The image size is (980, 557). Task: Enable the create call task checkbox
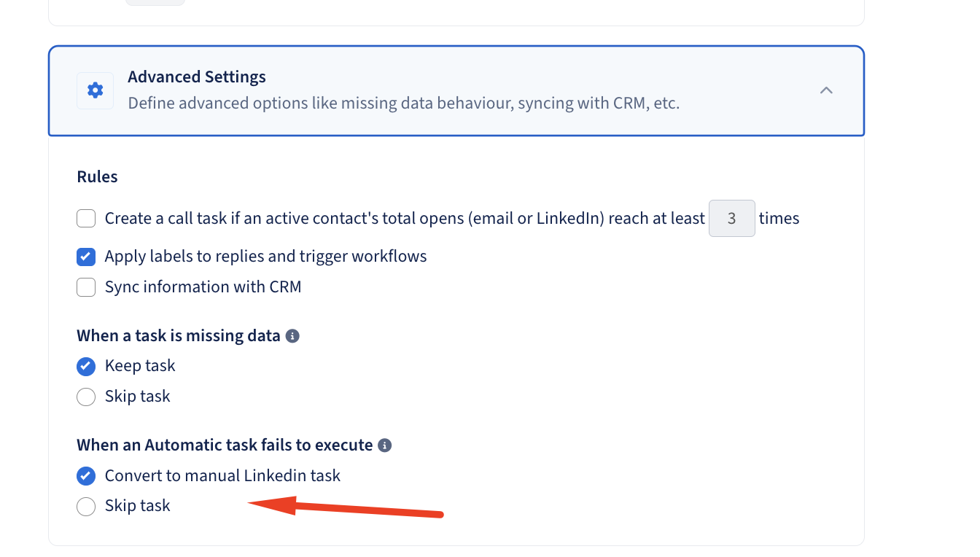coord(86,218)
